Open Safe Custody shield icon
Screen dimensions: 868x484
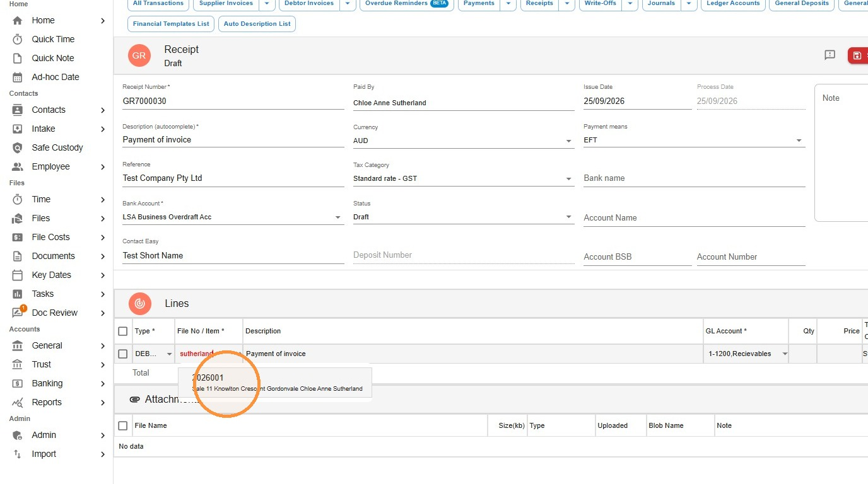coord(18,147)
